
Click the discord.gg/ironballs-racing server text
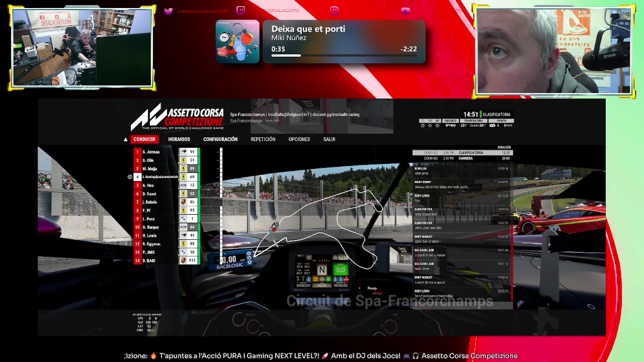click(x=336, y=115)
